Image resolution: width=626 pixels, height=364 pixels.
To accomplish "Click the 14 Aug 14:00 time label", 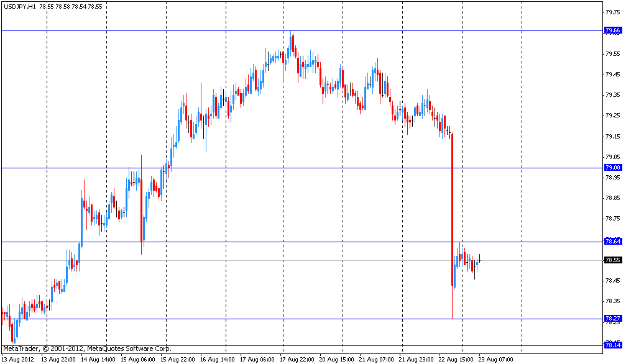I will (99, 359).
